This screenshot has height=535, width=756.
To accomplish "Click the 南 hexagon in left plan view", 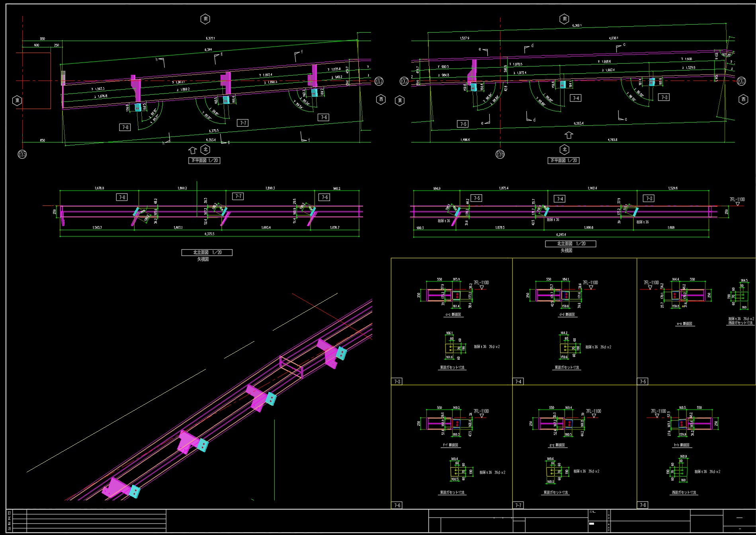I will tap(205, 19).
